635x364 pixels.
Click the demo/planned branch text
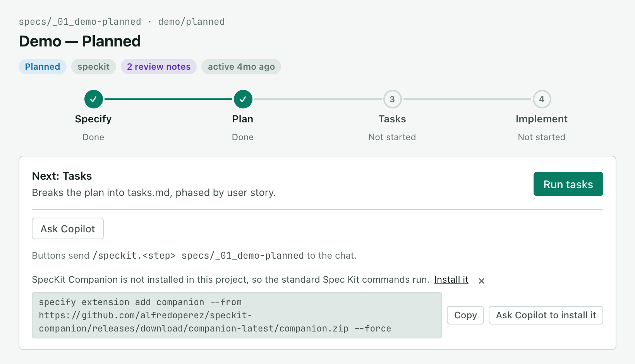click(191, 22)
